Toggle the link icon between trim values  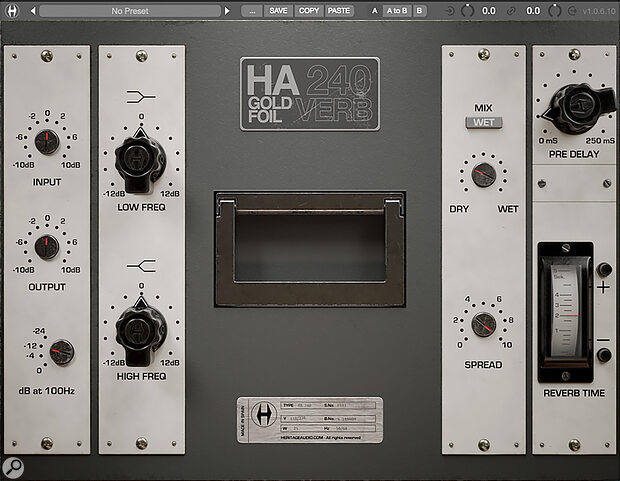[x=511, y=11]
